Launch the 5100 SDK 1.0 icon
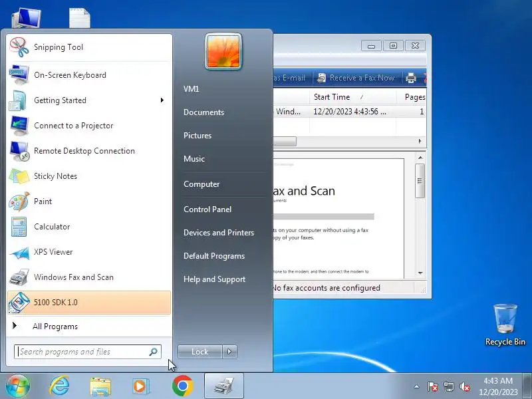Image resolution: width=532 pixels, height=399 pixels. [19, 303]
